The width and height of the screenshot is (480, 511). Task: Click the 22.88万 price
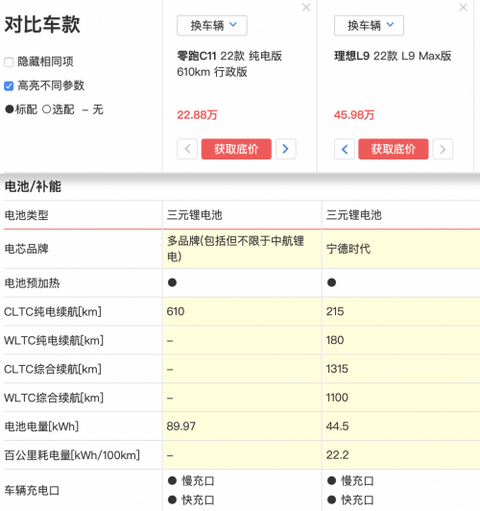(x=197, y=115)
